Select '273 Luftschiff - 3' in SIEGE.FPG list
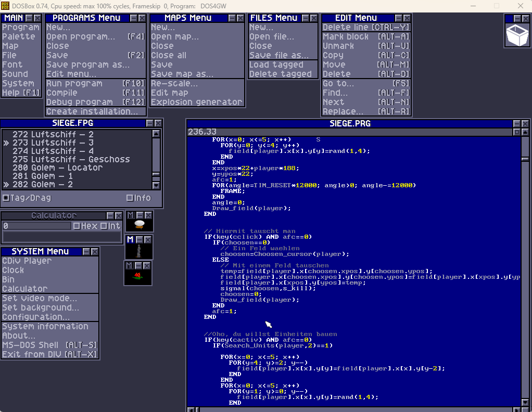Image resolution: width=532 pixels, height=412 pixels. pyautogui.click(x=77, y=143)
